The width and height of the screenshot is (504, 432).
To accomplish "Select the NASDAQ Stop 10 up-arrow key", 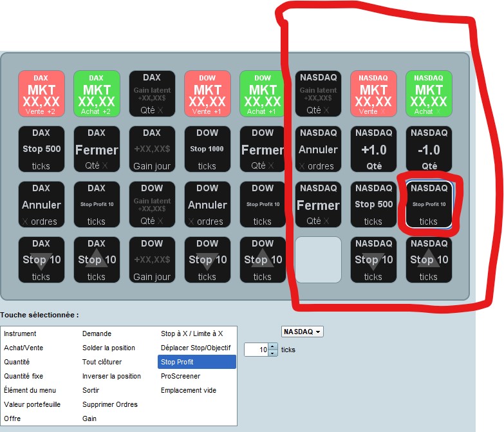I will (429, 259).
